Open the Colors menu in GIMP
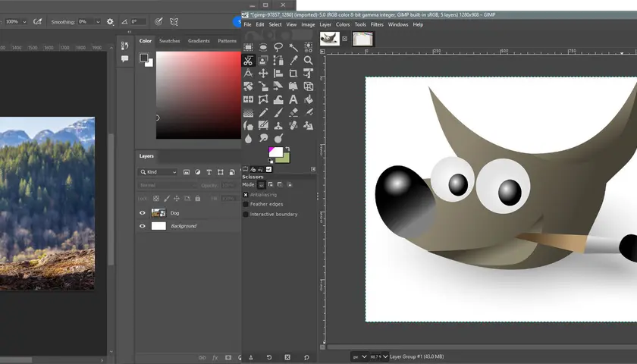637x364 pixels. coord(343,24)
